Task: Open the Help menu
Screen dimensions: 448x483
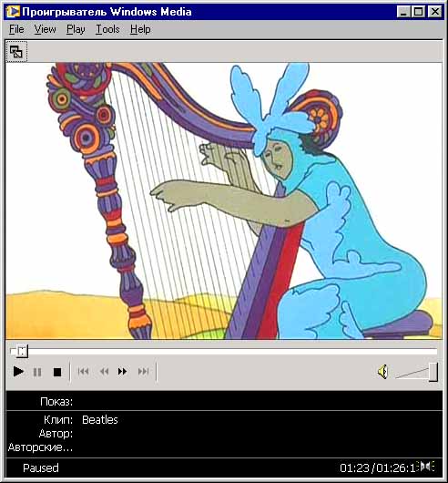Action: 140,29
